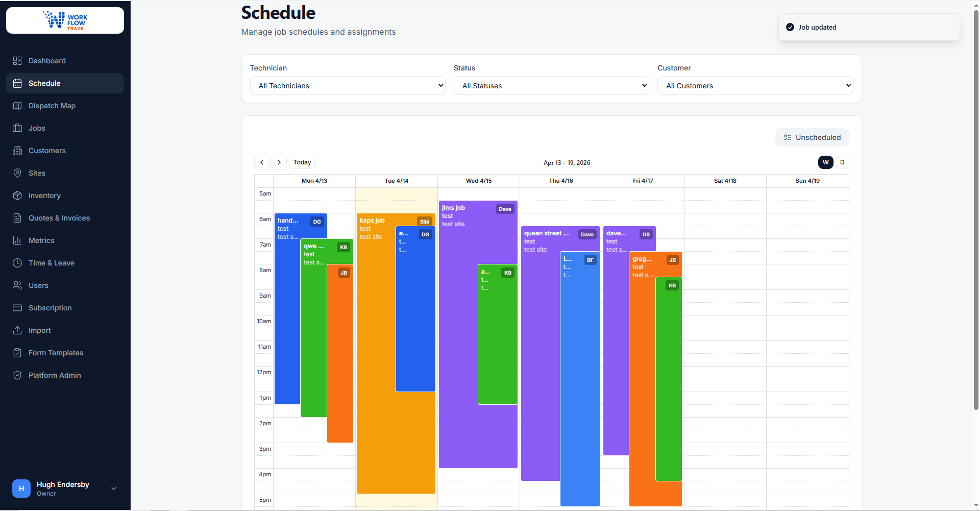Screen dimensions: 980x511
Task: Go to the previous week
Action: pos(262,162)
